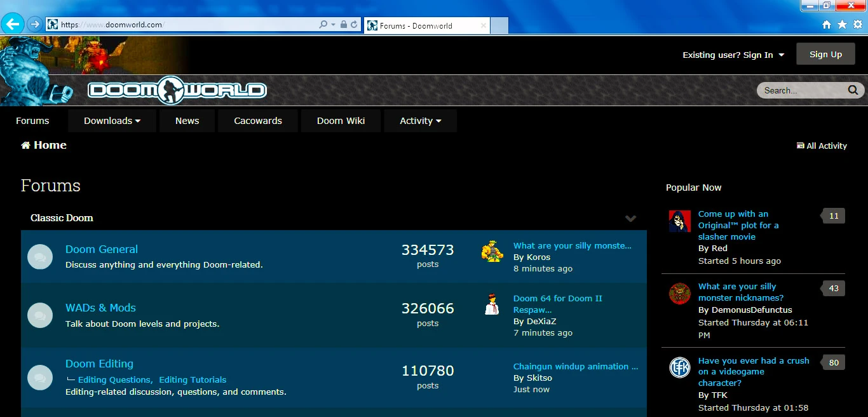
Task: Open the News menu item
Action: pos(187,121)
